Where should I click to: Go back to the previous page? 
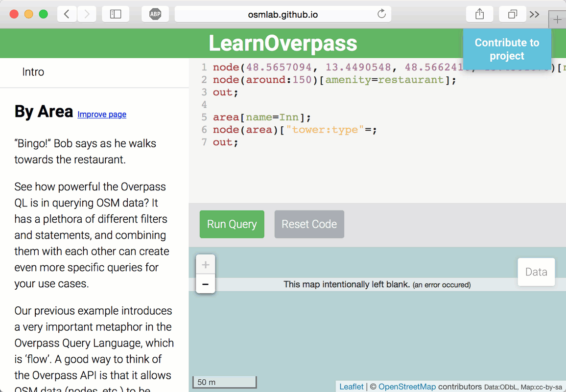pos(67,15)
